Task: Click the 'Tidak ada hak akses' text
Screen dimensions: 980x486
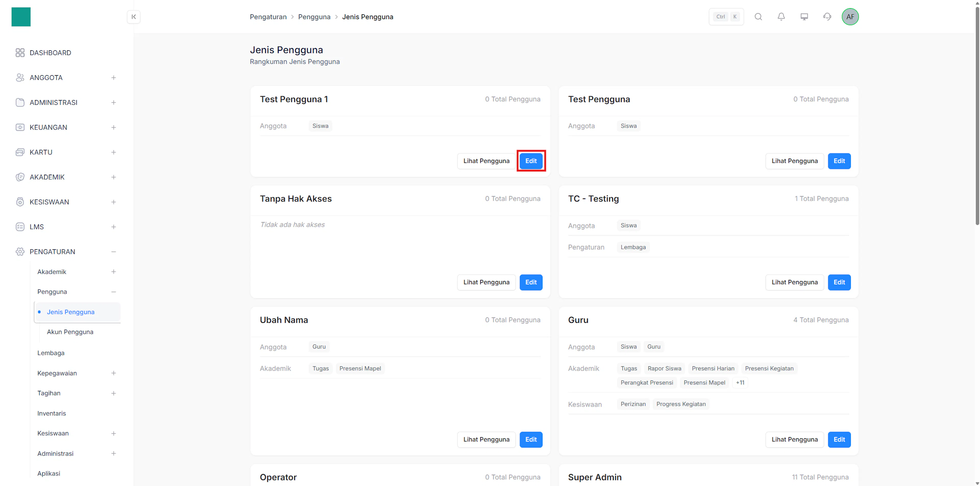Action: [292, 225]
